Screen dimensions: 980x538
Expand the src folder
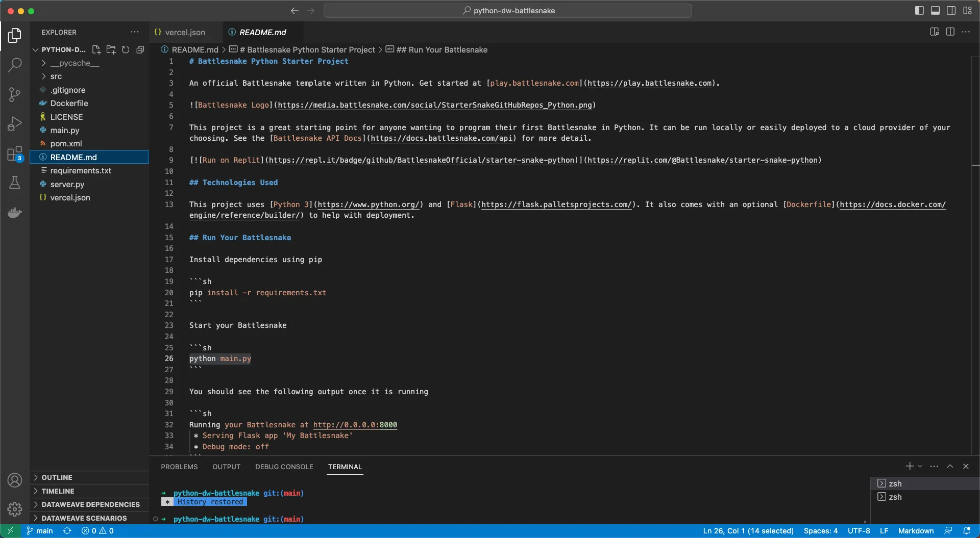(89, 76)
